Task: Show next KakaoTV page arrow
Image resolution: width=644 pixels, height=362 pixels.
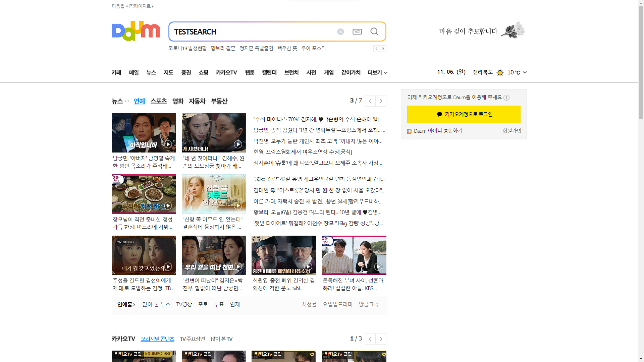Action: 381,339
